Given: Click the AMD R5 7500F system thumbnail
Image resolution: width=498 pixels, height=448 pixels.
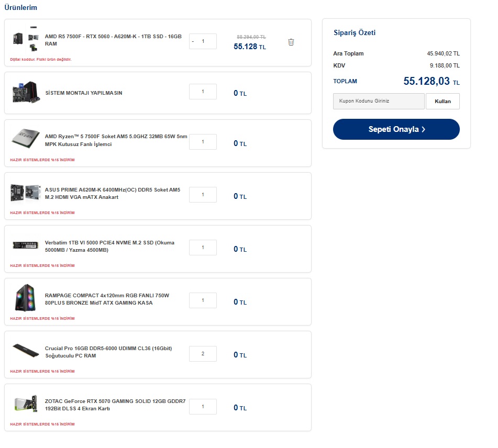Looking at the screenshot, I should 26,39.
